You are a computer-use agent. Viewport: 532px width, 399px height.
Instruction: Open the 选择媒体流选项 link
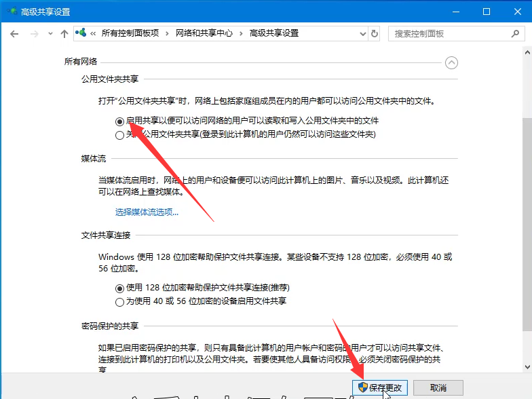pos(147,212)
